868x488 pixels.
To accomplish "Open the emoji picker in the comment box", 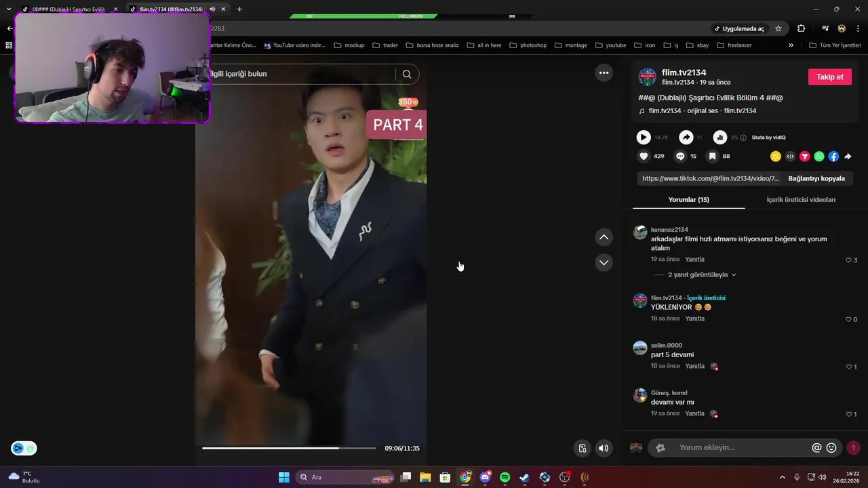I will (x=831, y=448).
